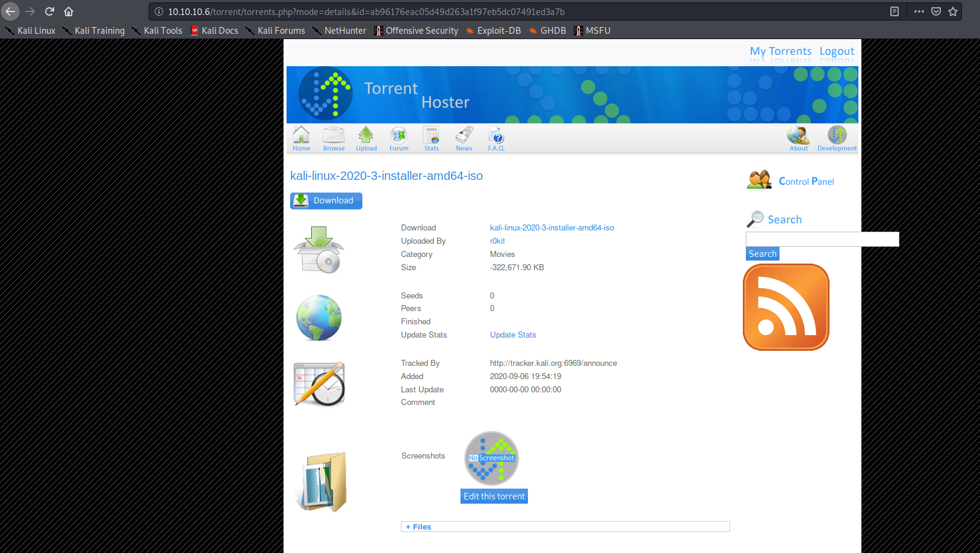980x553 pixels.
Task: Click the No Screenshot thumbnail
Action: pyautogui.click(x=491, y=458)
